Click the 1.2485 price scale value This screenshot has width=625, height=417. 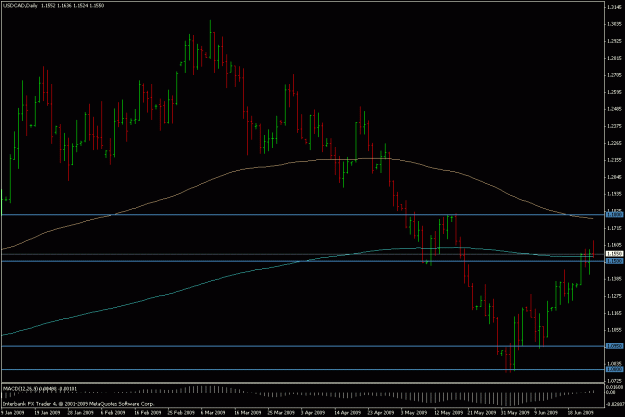coord(614,109)
